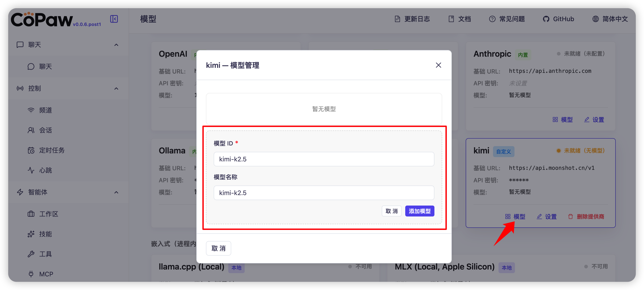
Task: Click the 模型名称 input field
Action: click(324, 193)
